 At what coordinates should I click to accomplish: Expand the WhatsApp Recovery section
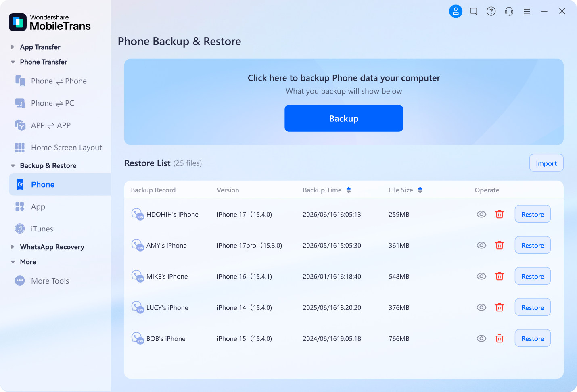[13, 247]
